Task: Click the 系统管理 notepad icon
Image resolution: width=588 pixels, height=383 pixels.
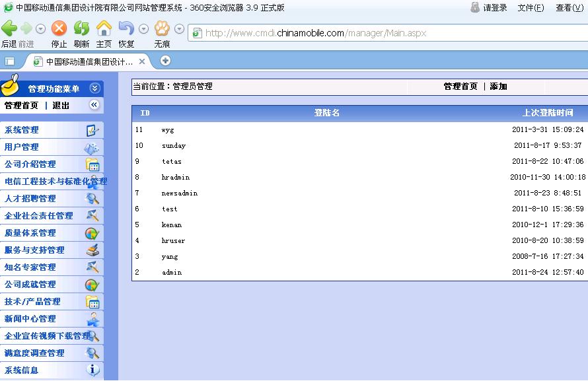Action: tap(92, 130)
